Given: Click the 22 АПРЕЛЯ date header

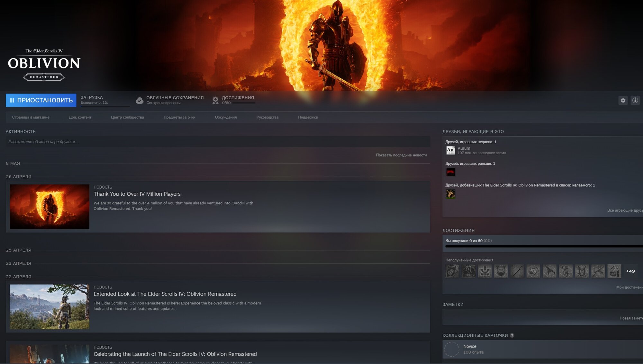Looking at the screenshot, I should (x=19, y=277).
